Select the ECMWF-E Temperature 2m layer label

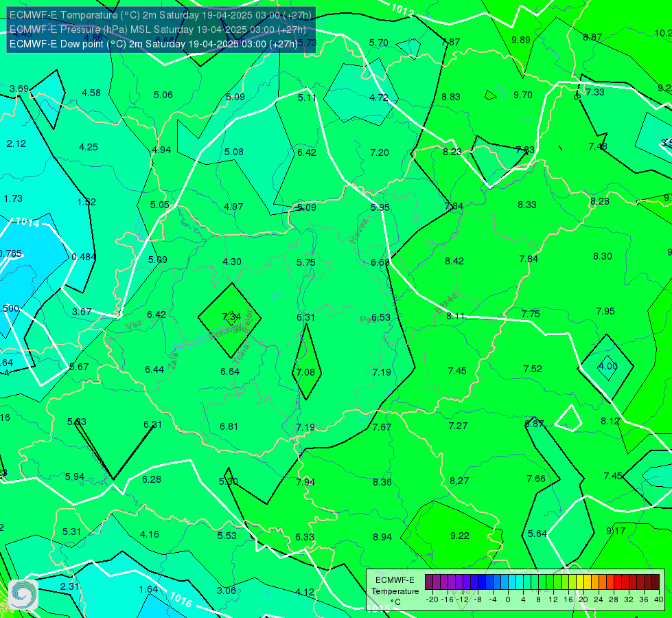(161, 15)
